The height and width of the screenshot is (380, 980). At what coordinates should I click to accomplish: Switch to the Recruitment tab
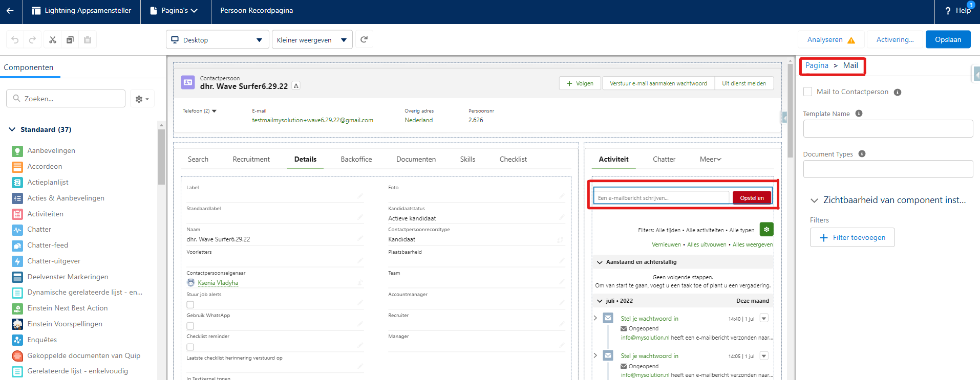pos(251,159)
